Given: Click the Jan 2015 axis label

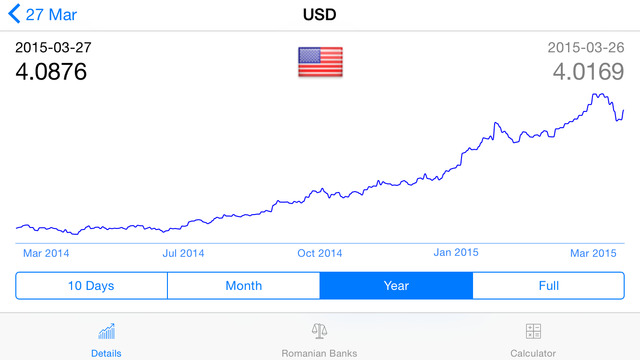Looking at the screenshot, I should click(456, 253).
